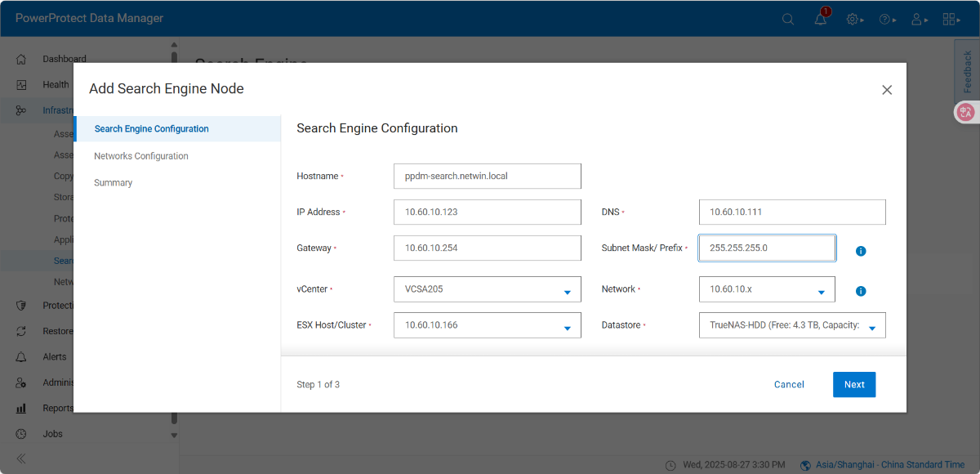The width and height of the screenshot is (980, 474).
Task: Collapse the sidebar with double chevron icon
Action: 21,458
